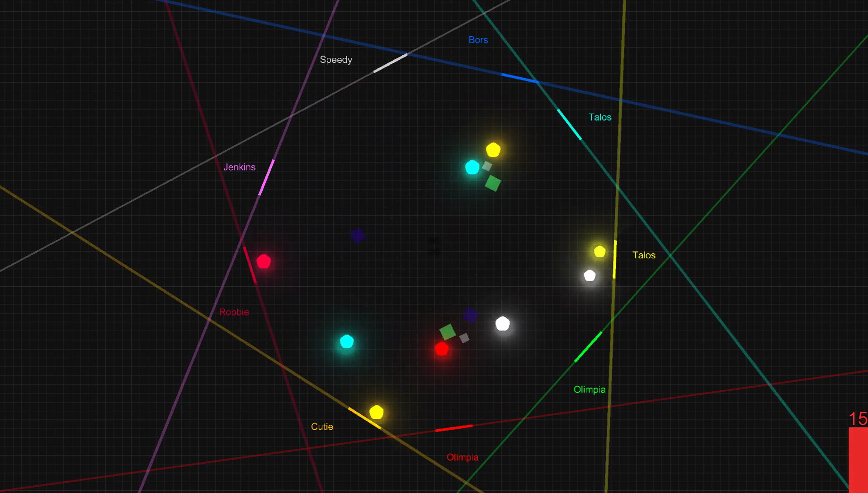Click the Jenkins player label
The width and height of the screenshot is (868, 493).
click(239, 167)
